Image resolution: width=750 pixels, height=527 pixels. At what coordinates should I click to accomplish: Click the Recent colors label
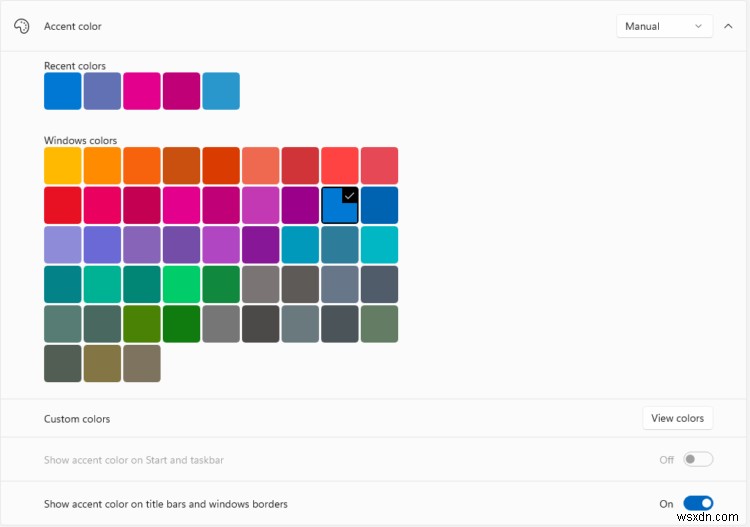(75, 66)
